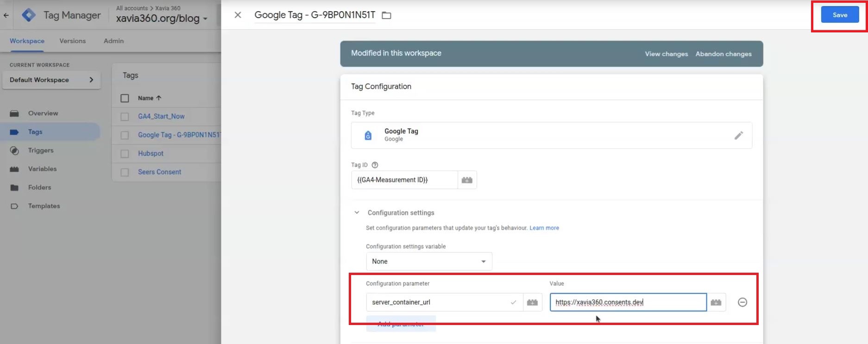Collapse the Configuration settings section
The image size is (868, 344).
tap(357, 213)
